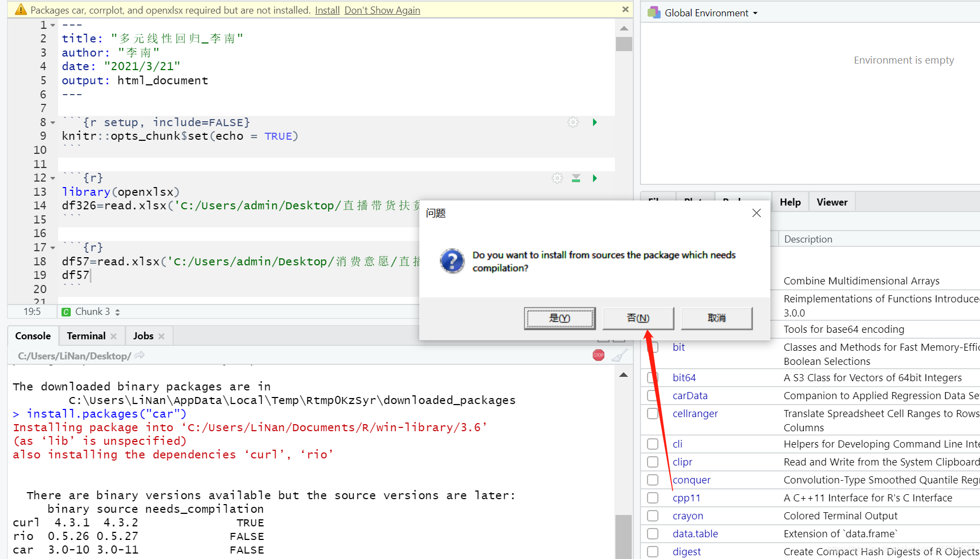This screenshot has height=559, width=980.
Task: Check the data.table package checkbox
Action: (x=652, y=533)
